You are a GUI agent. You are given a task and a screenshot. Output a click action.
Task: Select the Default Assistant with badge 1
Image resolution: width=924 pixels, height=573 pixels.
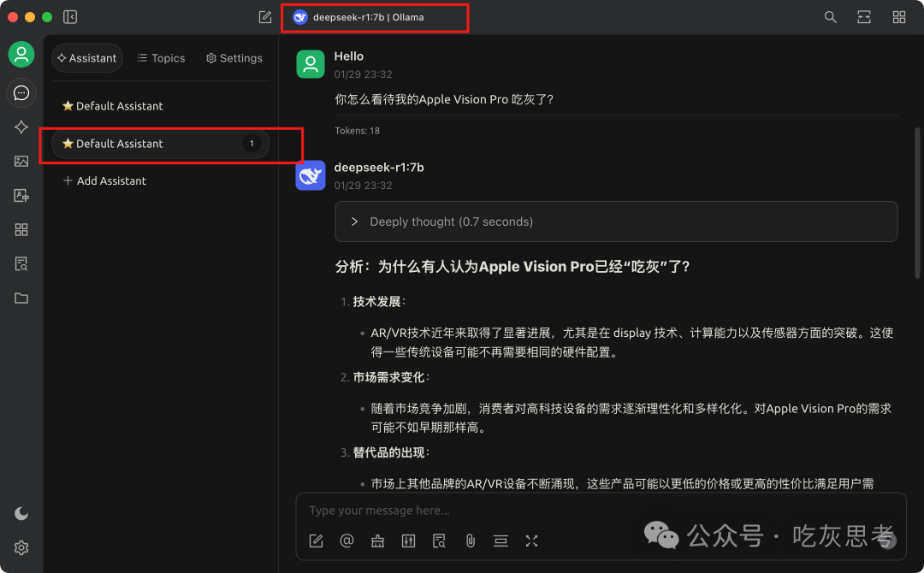point(160,144)
